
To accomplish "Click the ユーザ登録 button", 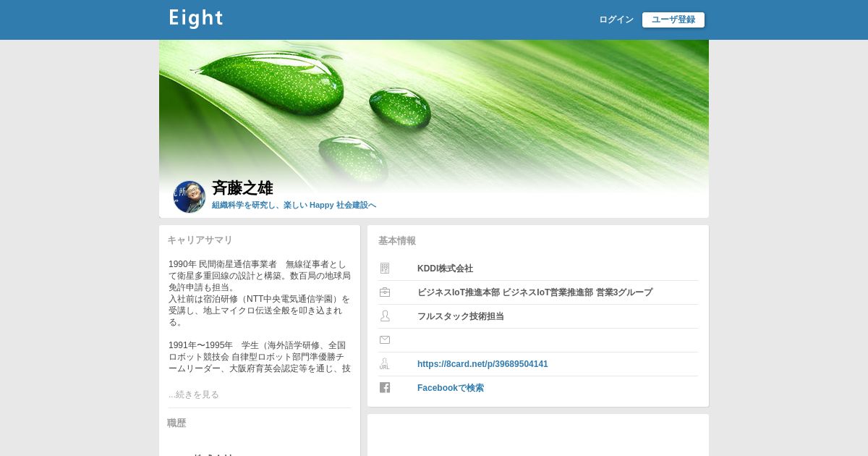I will coord(673,20).
